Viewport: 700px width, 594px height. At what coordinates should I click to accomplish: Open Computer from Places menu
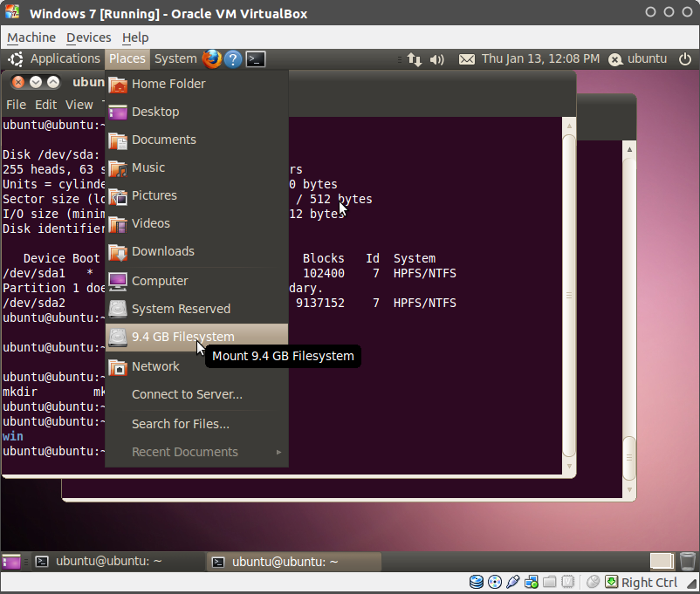tap(196, 281)
